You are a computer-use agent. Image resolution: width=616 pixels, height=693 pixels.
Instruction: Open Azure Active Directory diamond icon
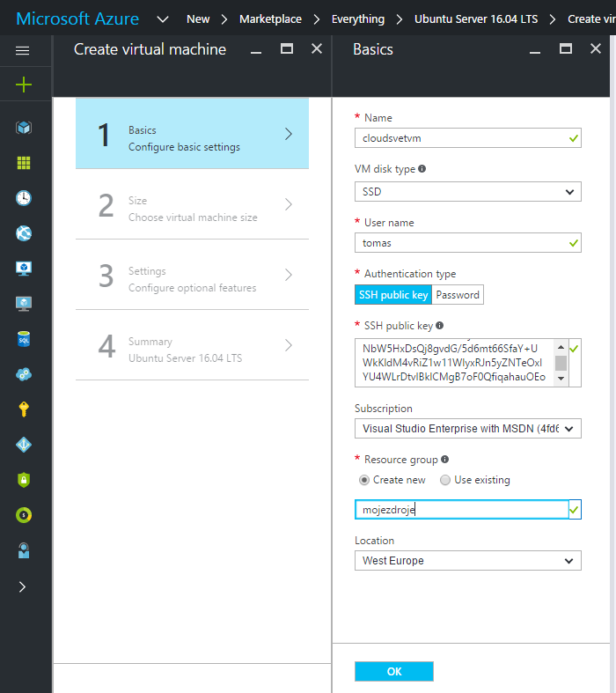(24, 445)
